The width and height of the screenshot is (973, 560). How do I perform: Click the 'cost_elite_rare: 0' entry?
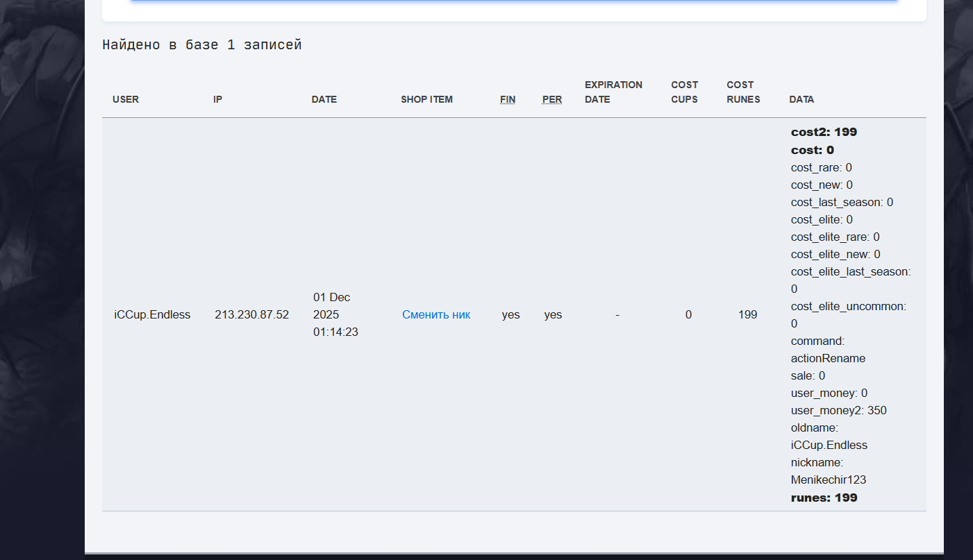pyautogui.click(x=835, y=237)
